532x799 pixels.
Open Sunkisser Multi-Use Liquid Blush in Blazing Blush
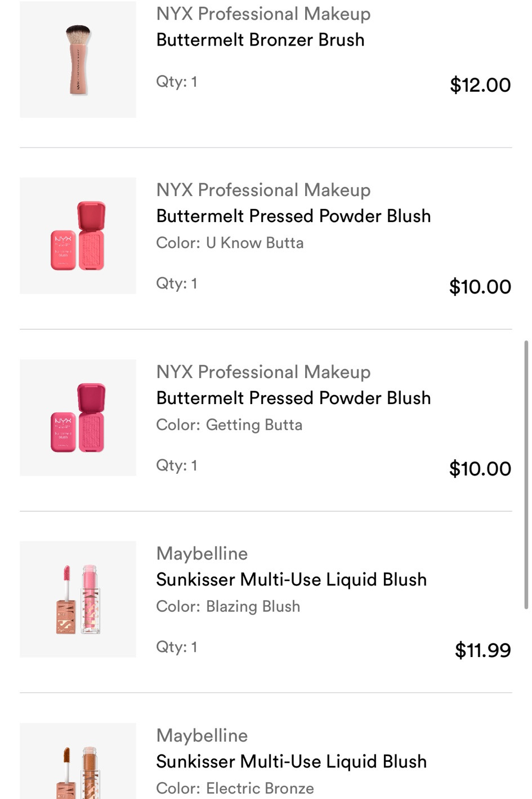coord(291,579)
